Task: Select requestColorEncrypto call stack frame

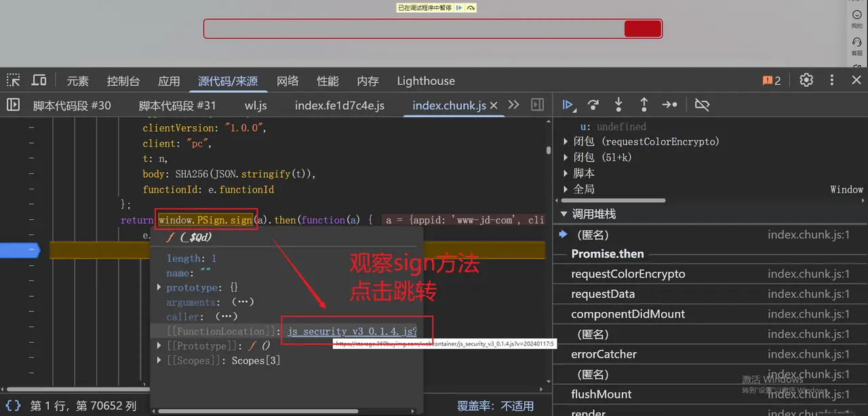Action: [628, 274]
